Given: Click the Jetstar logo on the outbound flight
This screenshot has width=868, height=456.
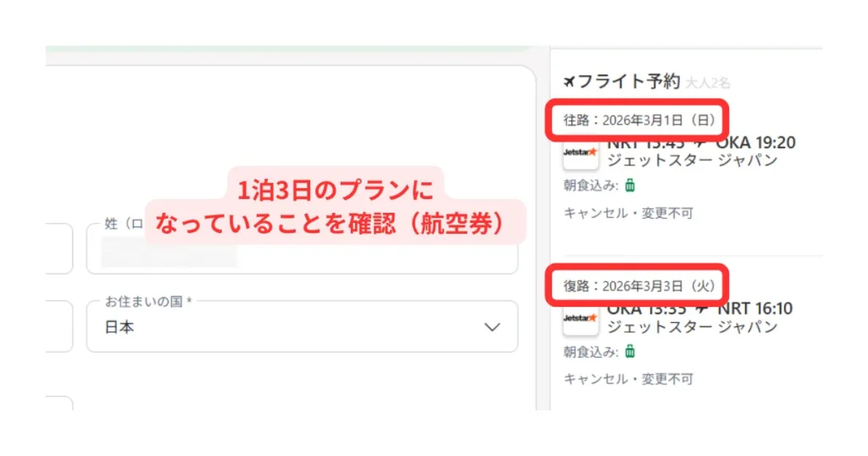Looking at the screenshot, I should 581,153.
